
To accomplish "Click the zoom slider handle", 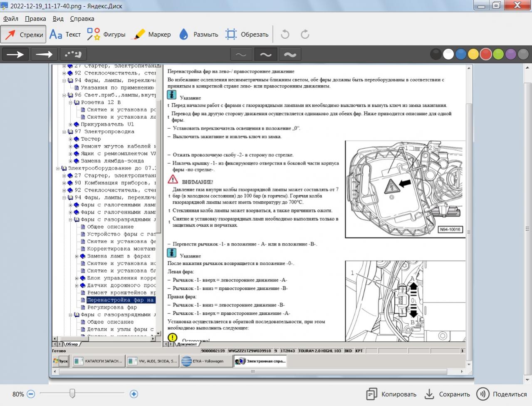I will [x=72, y=394].
